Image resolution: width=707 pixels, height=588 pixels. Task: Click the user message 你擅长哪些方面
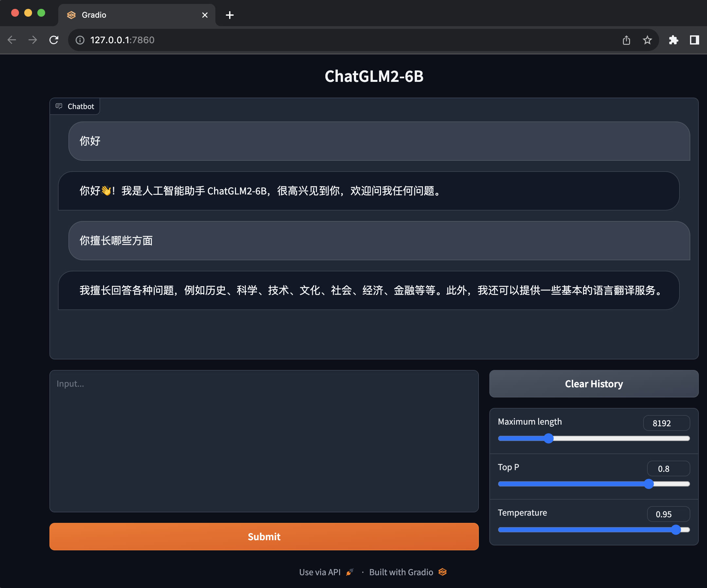(379, 240)
